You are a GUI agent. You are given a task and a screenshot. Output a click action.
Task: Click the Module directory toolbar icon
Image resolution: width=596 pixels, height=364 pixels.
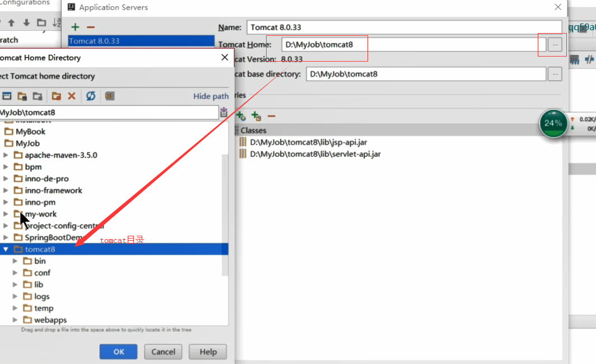click(37, 96)
